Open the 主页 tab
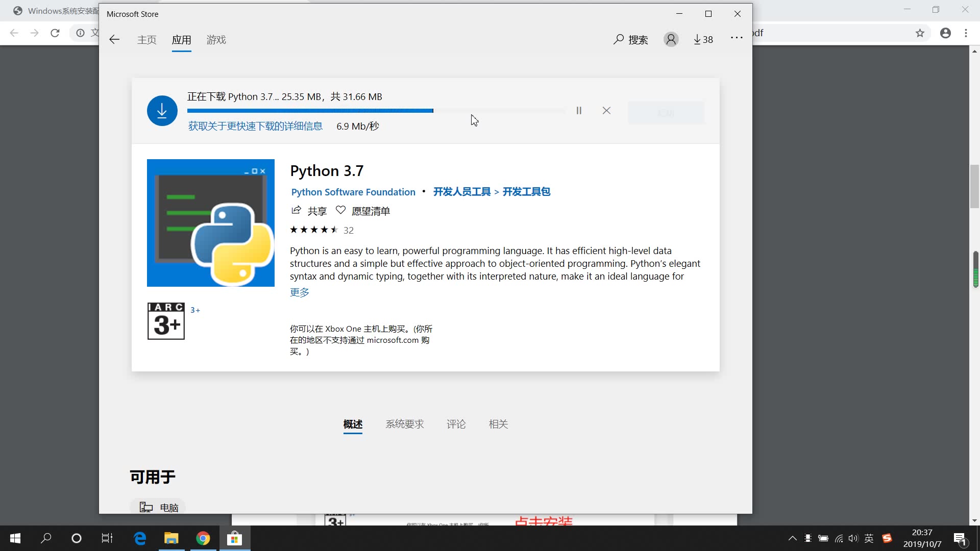This screenshot has height=551, width=980. point(147,40)
